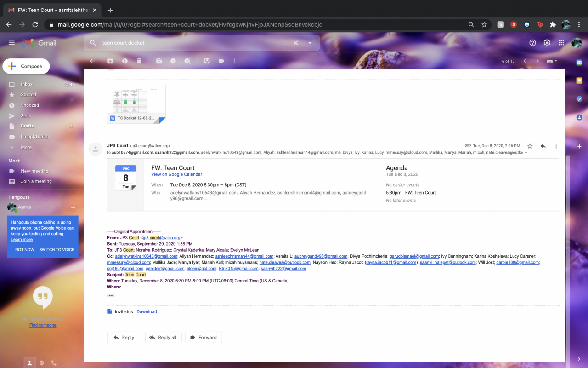The width and height of the screenshot is (588, 368).
Task: Open Google Keep in the side panel
Action: click(579, 80)
